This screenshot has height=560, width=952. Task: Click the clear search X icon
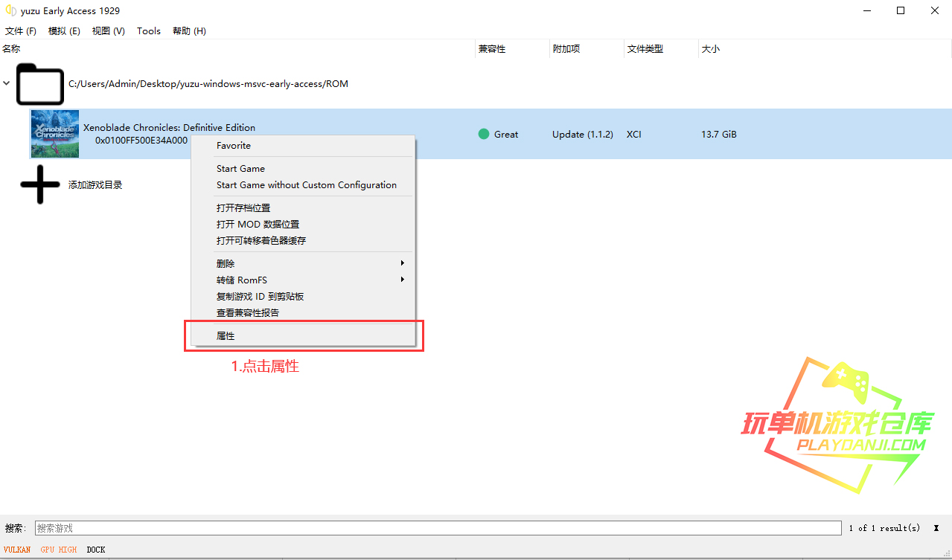pos(936,528)
